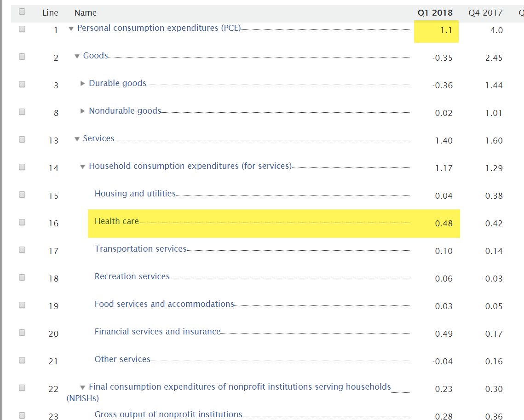
Task: Select the checkbox for line 16 Health care
Action: [x=22, y=222]
